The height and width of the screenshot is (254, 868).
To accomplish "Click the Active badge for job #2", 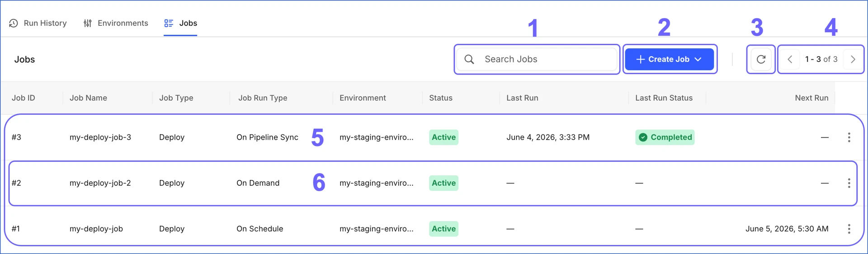I will (x=443, y=183).
